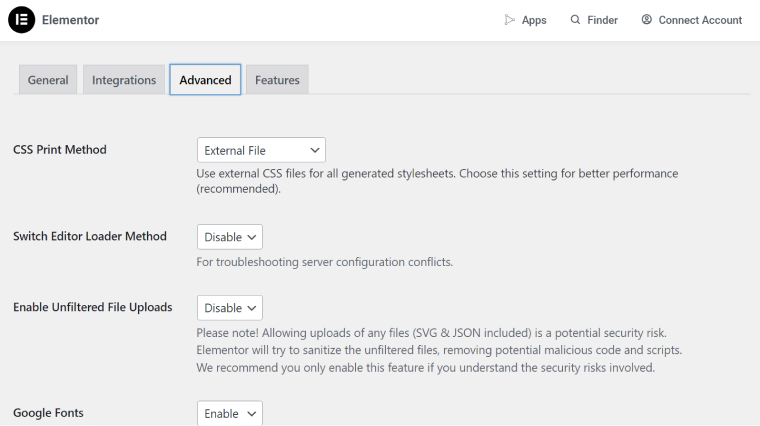
Task: Click the Apps arrow icon
Action: click(509, 20)
